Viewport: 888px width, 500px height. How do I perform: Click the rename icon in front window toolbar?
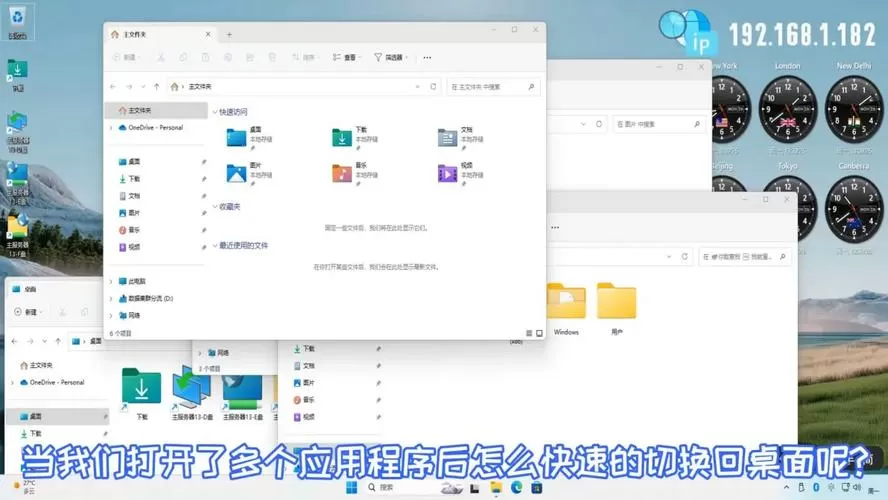coord(228,57)
